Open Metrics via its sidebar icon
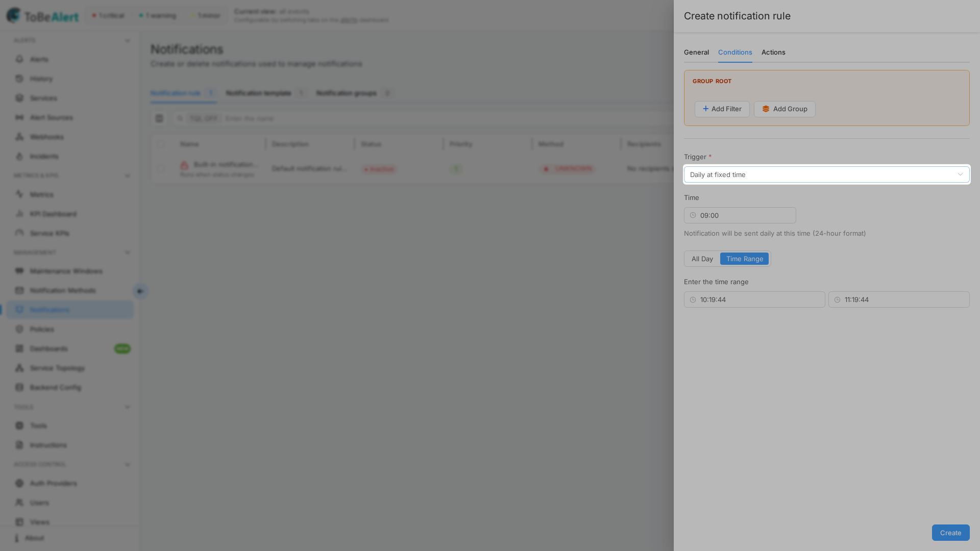This screenshot has height=551, width=980. (19, 194)
